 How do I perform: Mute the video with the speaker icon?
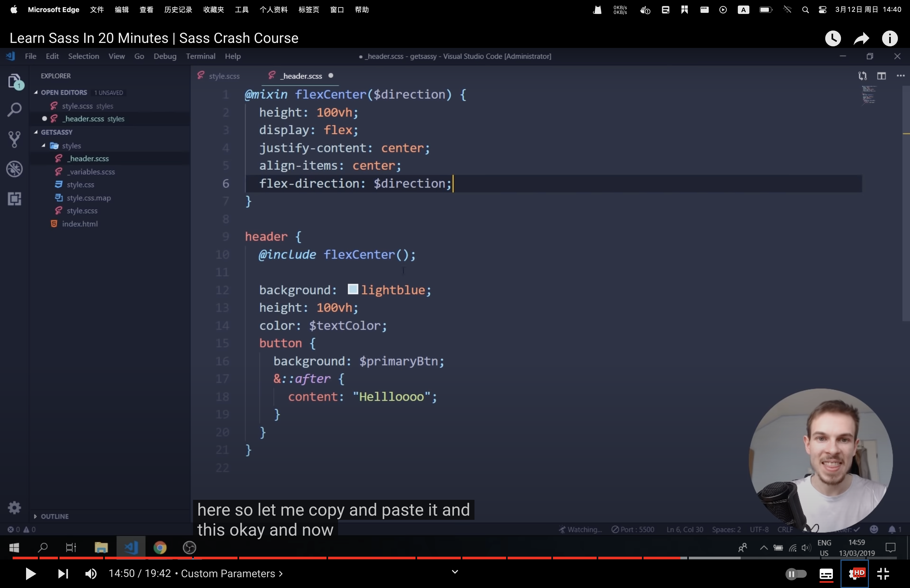point(91,574)
